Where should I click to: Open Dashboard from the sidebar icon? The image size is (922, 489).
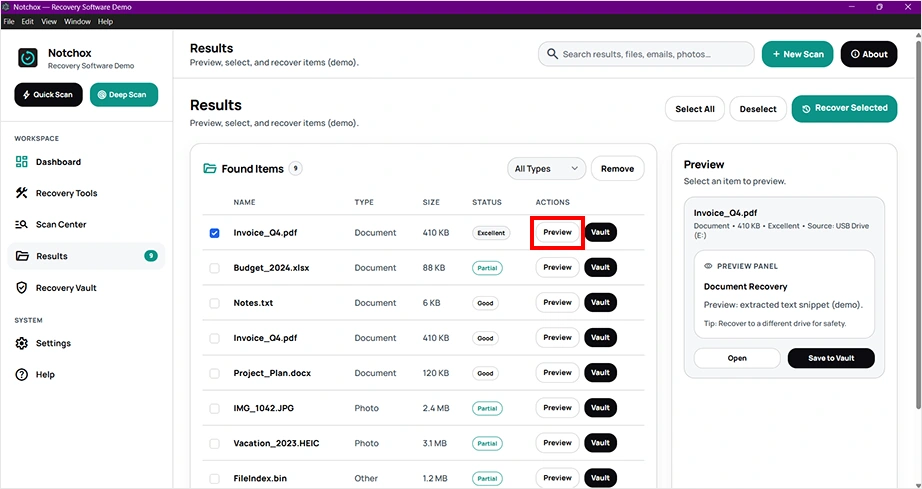(22, 162)
